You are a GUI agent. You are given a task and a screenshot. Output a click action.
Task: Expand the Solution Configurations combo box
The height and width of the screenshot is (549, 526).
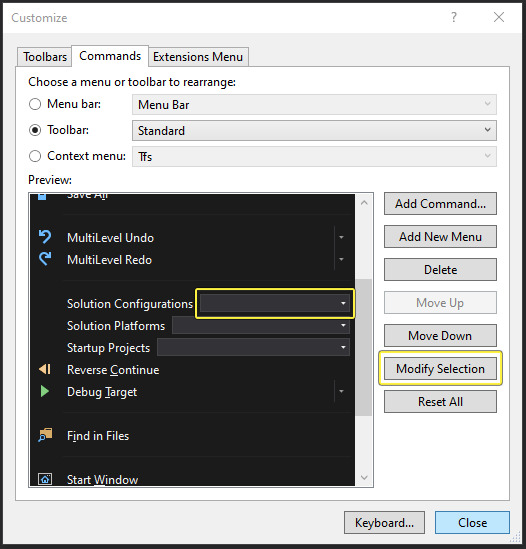coord(275,304)
